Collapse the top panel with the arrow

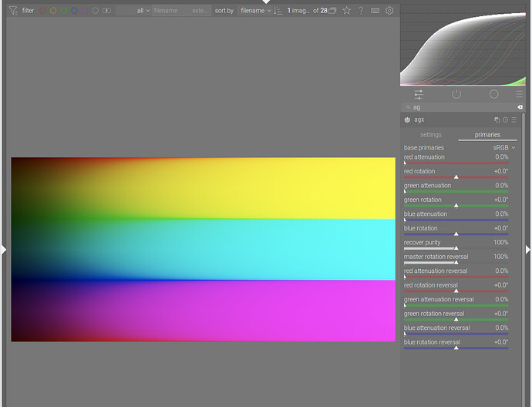[x=266, y=2]
